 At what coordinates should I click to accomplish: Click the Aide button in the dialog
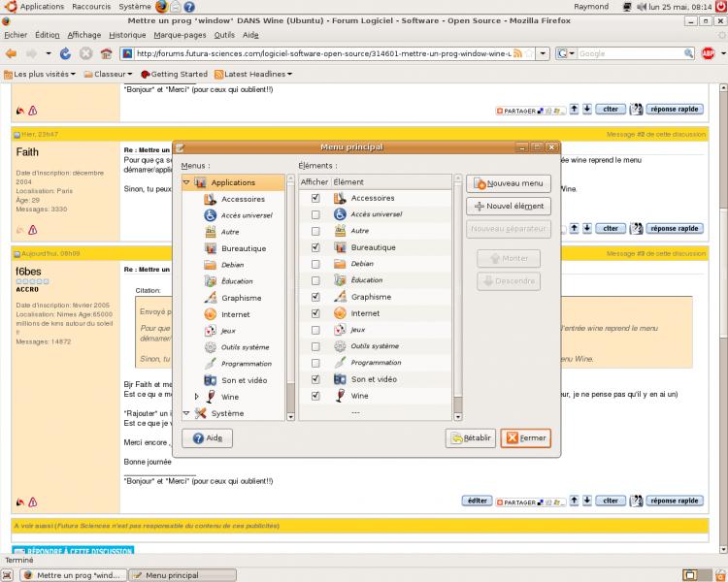click(207, 438)
